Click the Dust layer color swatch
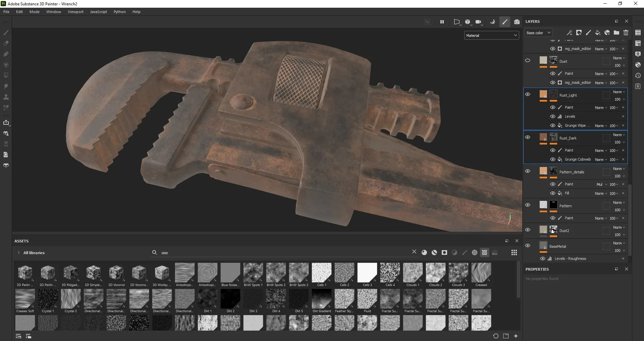Image resolution: width=644 pixels, height=341 pixels. pyautogui.click(x=543, y=60)
